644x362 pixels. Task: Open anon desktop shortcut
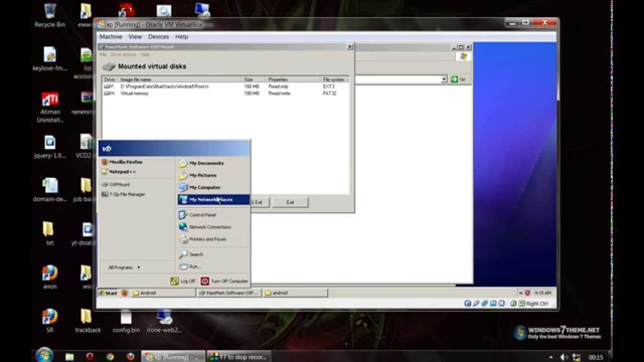(x=50, y=277)
